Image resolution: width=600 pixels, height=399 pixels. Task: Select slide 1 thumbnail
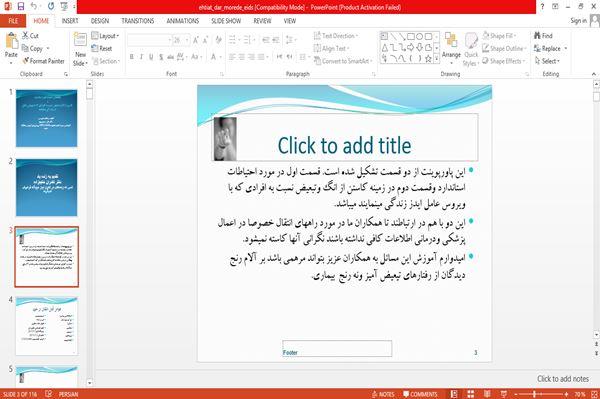pyautogui.click(x=46, y=118)
